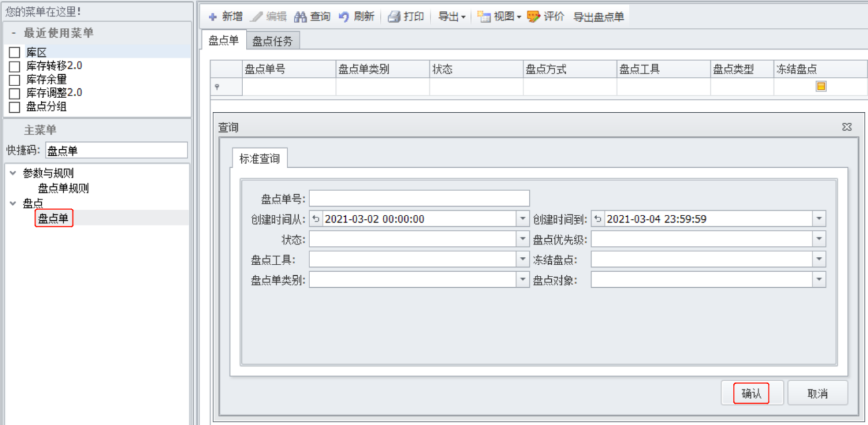Click the 查询 binoculars search icon
The width and height of the screenshot is (868, 425).
coord(300,17)
